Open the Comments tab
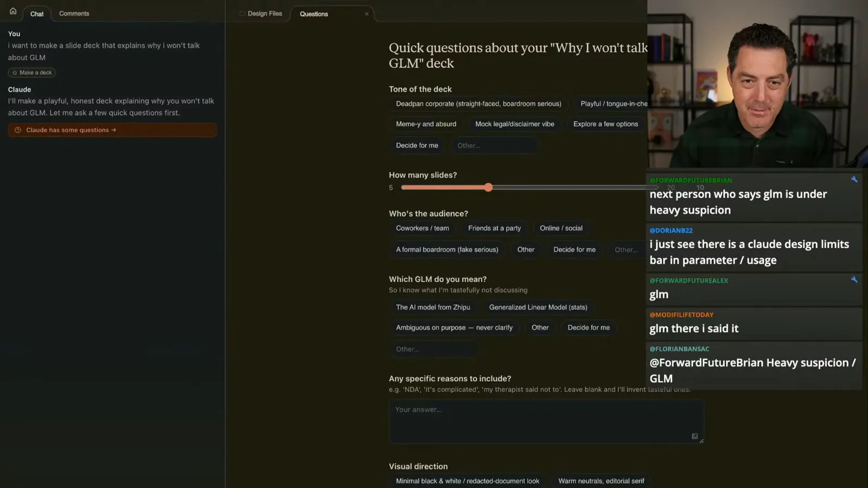The image size is (868, 488). point(74,14)
